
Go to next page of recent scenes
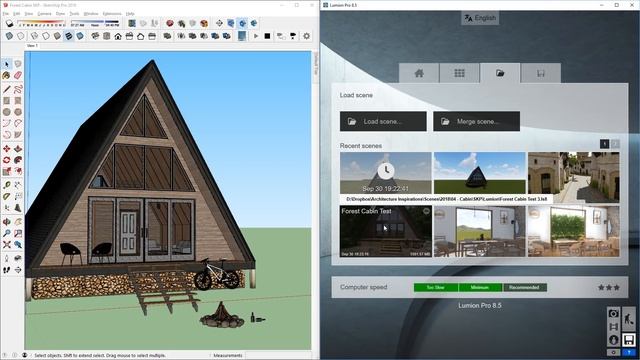tap(615, 144)
